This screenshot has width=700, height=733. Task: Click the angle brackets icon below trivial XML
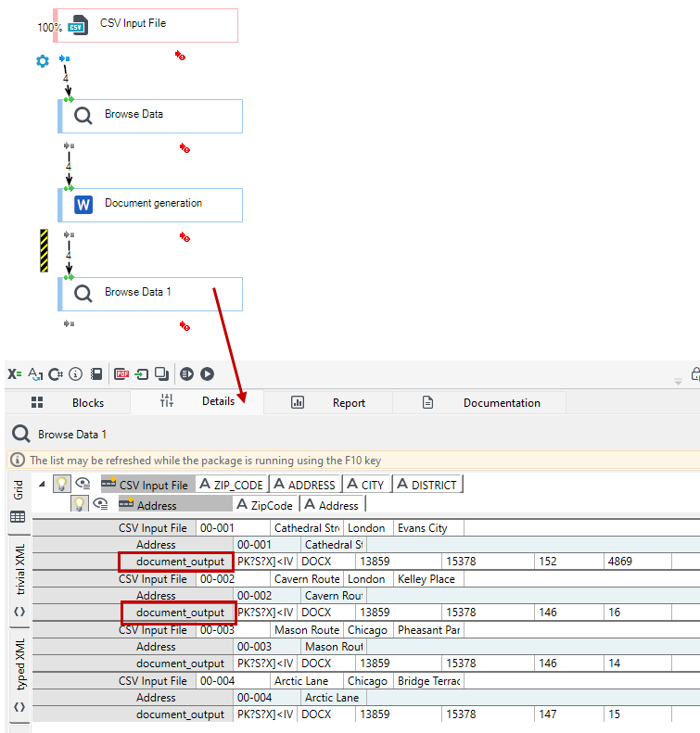19,611
